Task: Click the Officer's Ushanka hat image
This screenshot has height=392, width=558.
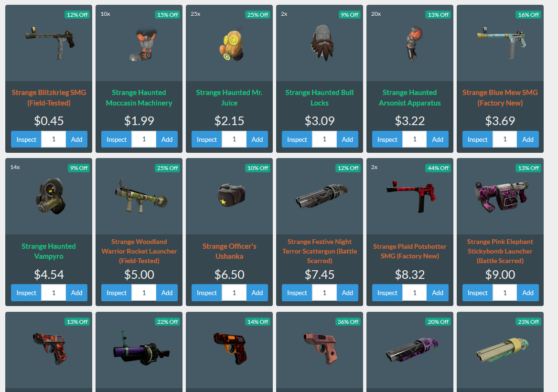Action: [231, 195]
